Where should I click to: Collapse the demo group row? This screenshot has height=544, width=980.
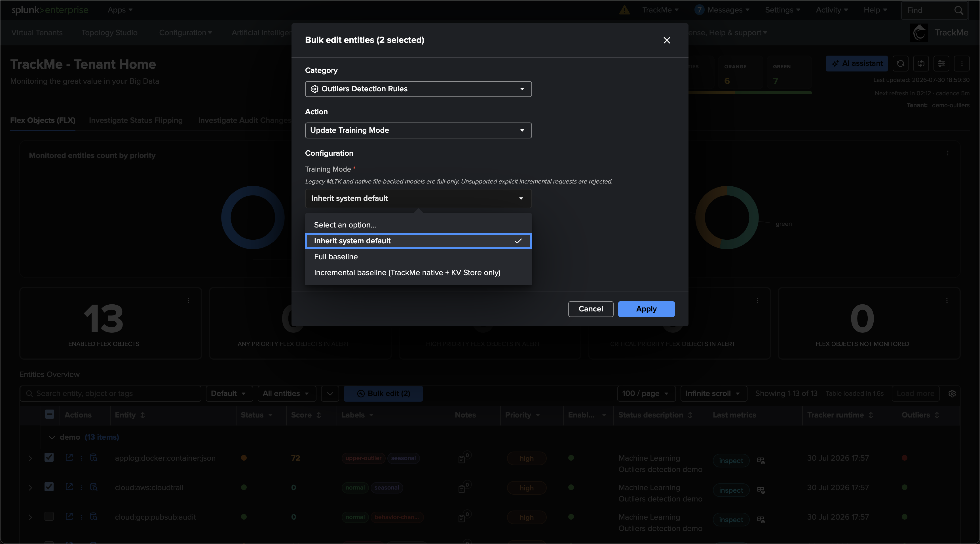[52, 437]
